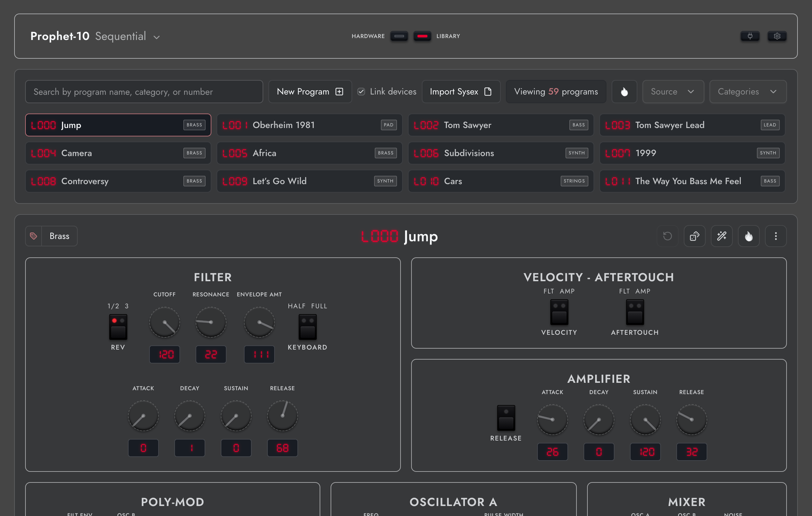Toggle the filter REV 1/2 3 switch
Viewport: 812px width, 516px height.
[118, 327]
